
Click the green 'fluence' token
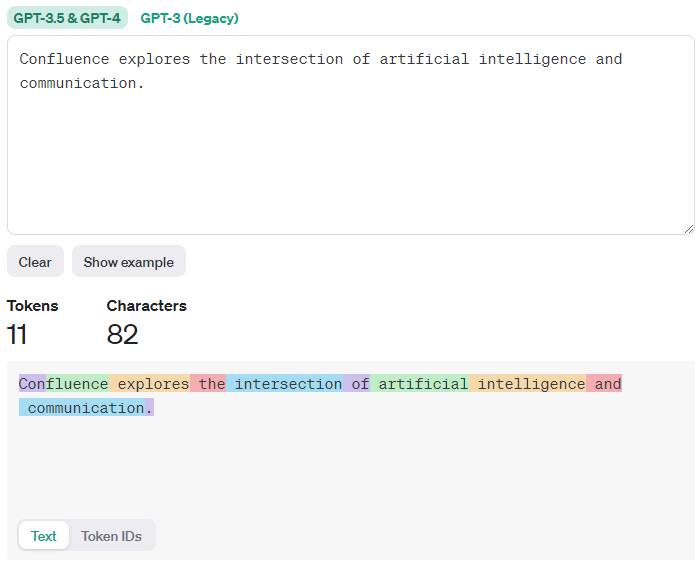[77, 383]
